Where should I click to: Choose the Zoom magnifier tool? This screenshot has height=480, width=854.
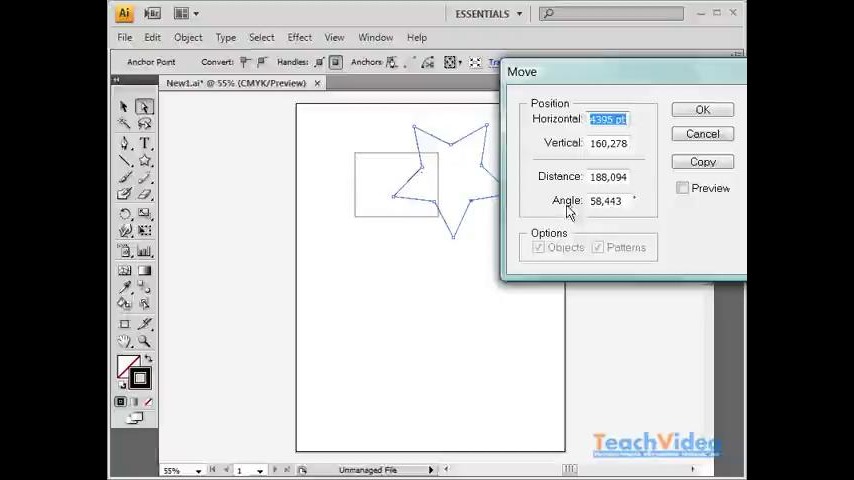click(x=144, y=342)
